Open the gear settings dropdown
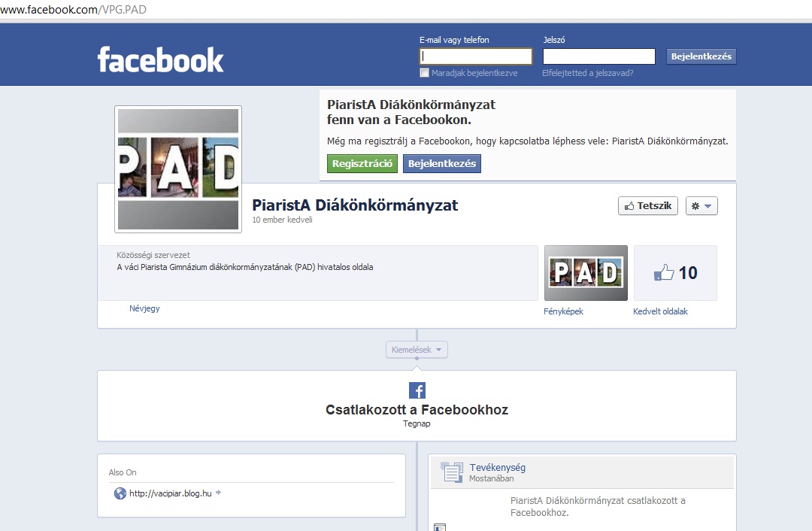This screenshot has height=531, width=812. click(701, 205)
